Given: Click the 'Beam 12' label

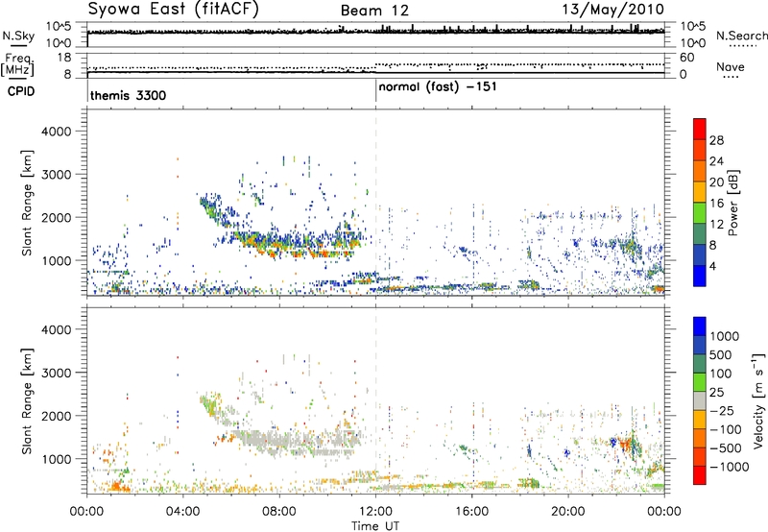Looking at the screenshot, I should 374,11.
